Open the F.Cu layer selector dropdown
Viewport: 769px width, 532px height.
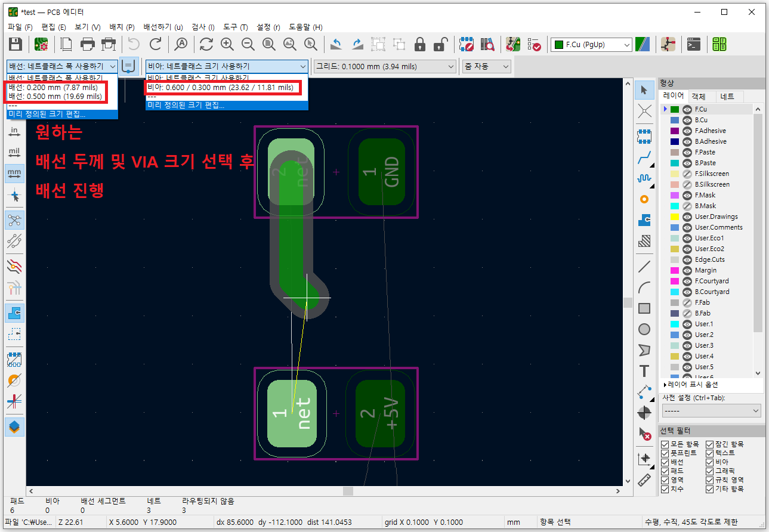coord(591,44)
